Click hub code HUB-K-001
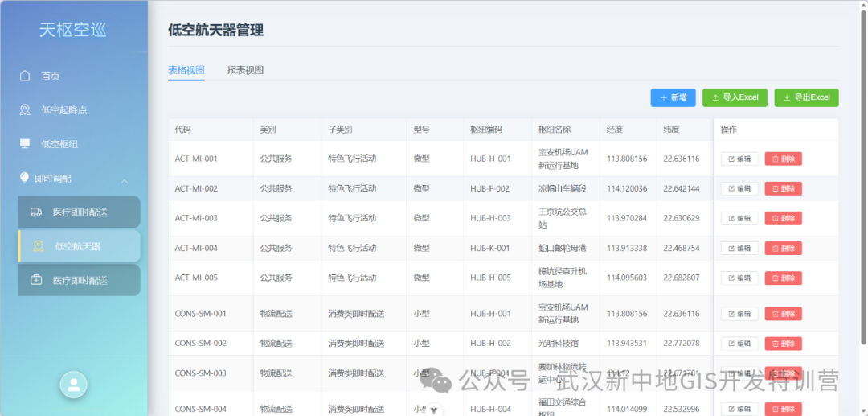868x416 pixels. click(x=490, y=248)
